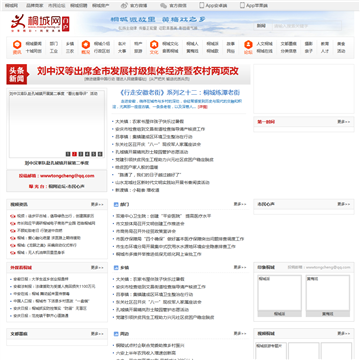Click the blue icon beside 周边 heading
Screen dimensions: 360x360
coord(116,334)
